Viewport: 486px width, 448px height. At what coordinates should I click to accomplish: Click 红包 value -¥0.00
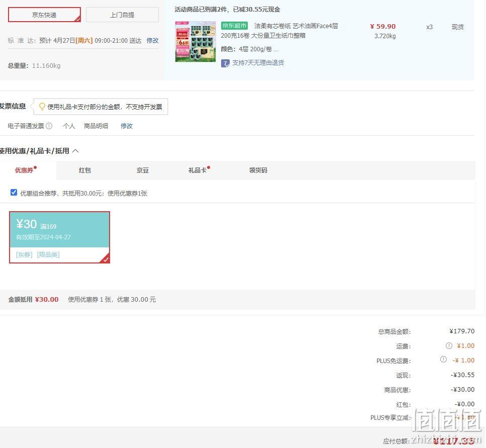[464, 404]
